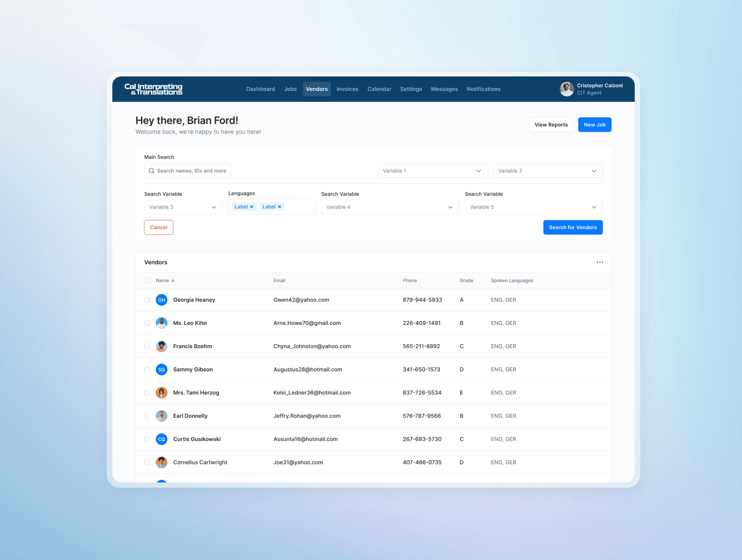Click Sammy Gibson's SG avatar badge

(162, 369)
